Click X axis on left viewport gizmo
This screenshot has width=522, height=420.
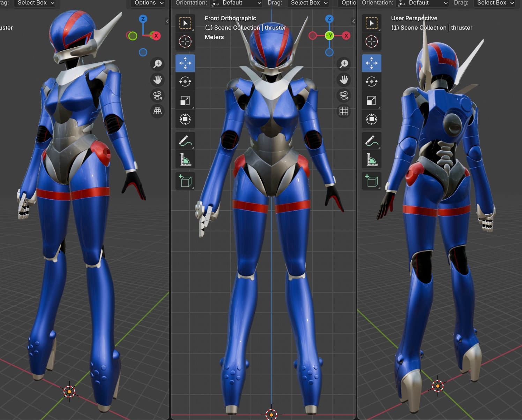point(156,36)
